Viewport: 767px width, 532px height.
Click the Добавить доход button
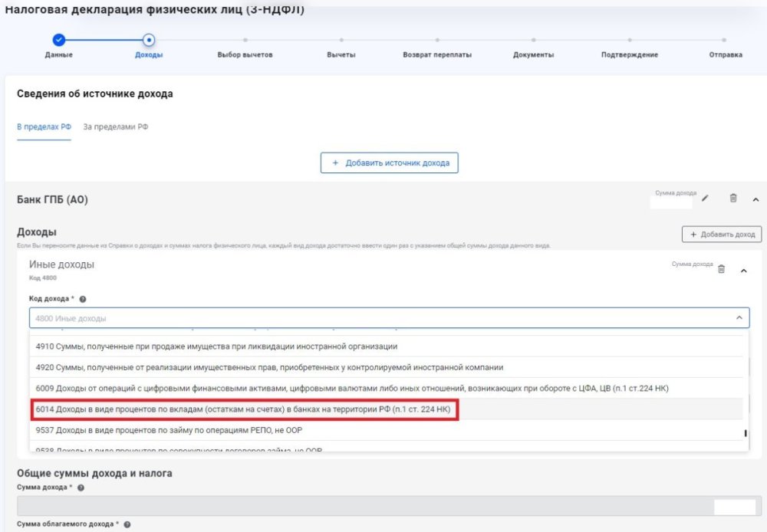tap(721, 234)
